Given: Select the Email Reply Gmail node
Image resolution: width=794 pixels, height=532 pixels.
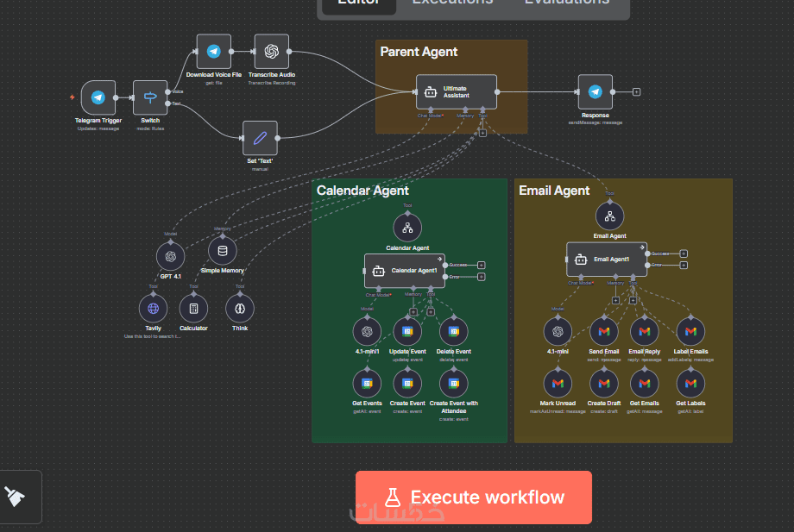Looking at the screenshot, I should tap(644, 332).
